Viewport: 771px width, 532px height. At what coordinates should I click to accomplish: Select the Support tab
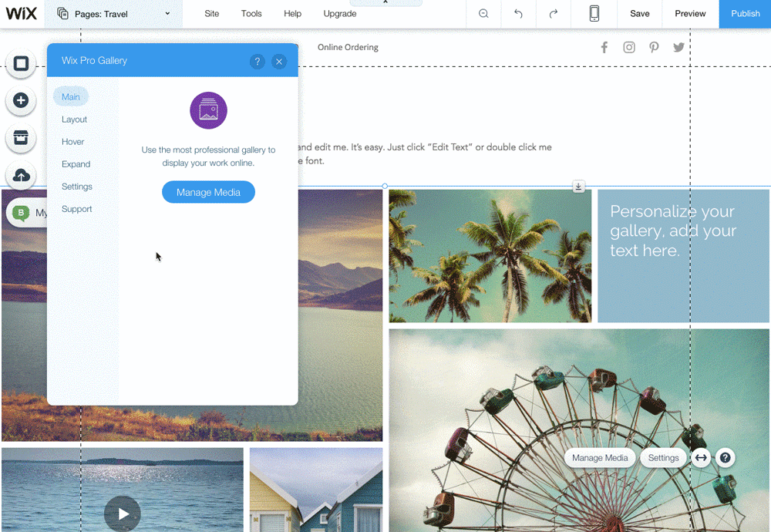click(x=76, y=209)
